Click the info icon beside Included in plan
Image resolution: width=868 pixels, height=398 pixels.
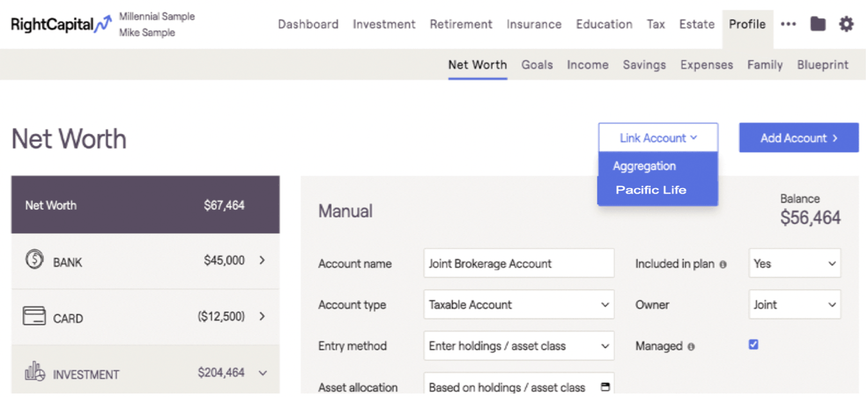coord(723,264)
